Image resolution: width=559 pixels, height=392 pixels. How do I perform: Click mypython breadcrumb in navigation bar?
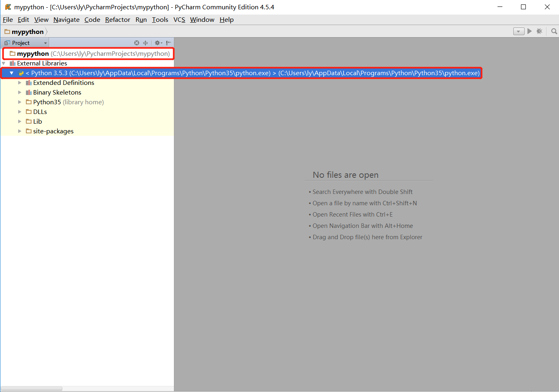pyautogui.click(x=24, y=32)
